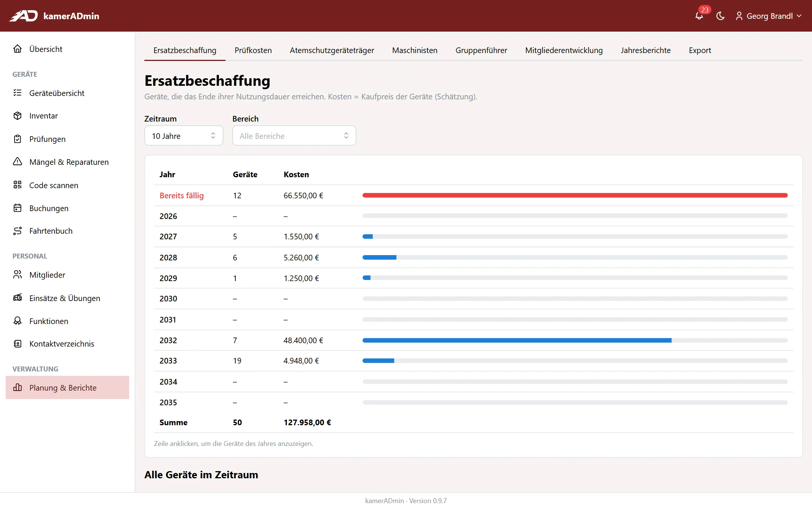Toggle dark mode moon icon
The image size is (812, 508).
tap(720, 16)
